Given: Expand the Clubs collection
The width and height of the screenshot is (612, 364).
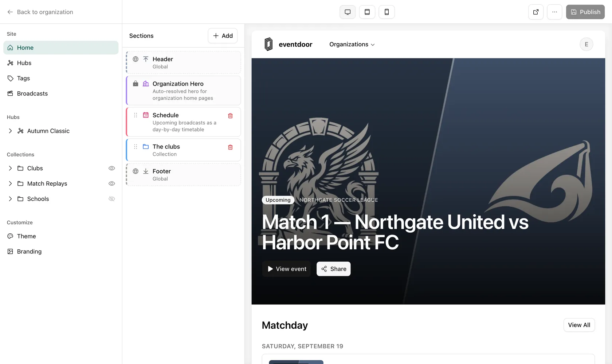Looking at the screenshot, I should 10,168.
